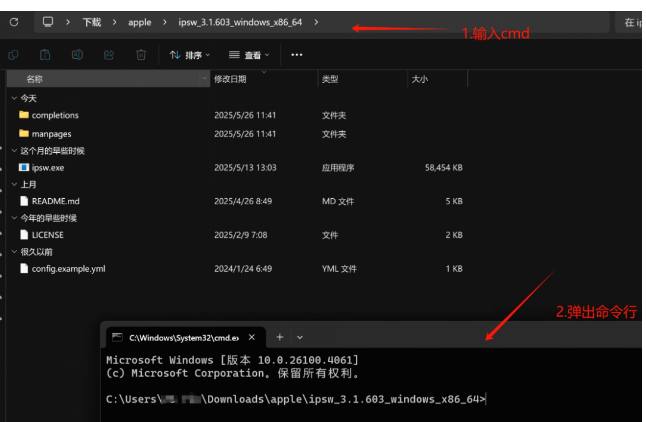This screenshot has width=646, height=422.
Task: Close the cmd.exe terminal tab
Action: [252, 338]
